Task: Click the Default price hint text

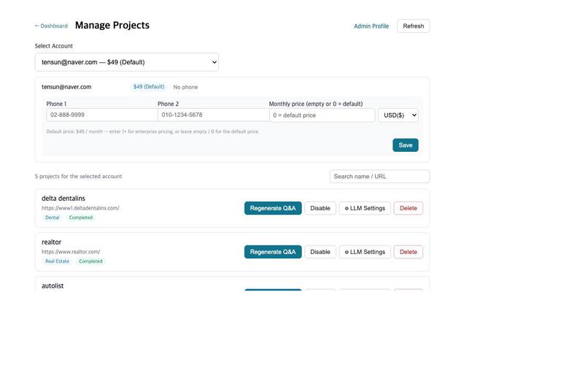Action: tap(152, 131)
